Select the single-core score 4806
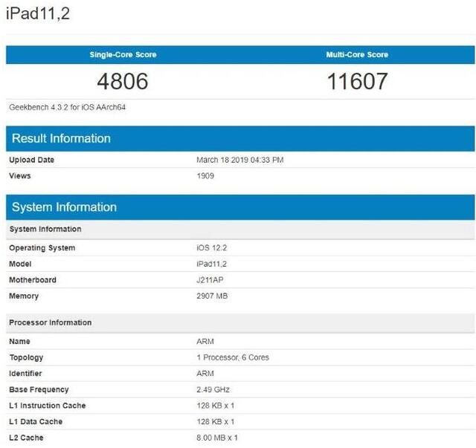Viewport: 476px width, 448px height. [123, 82]
